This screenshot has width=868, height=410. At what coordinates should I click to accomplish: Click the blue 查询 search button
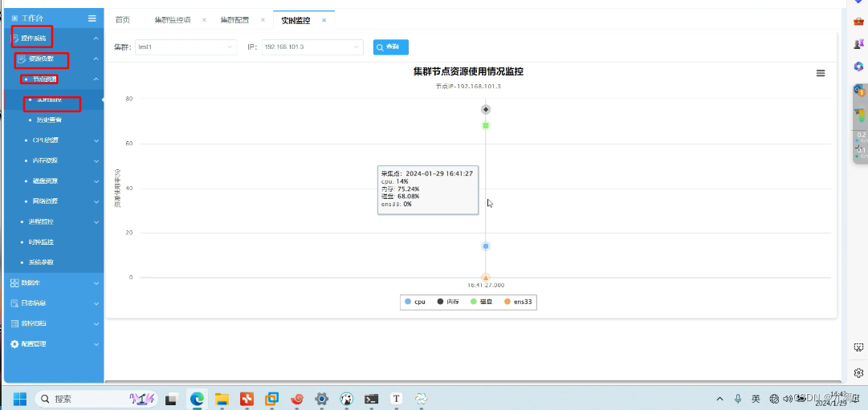tap(391, 47)
